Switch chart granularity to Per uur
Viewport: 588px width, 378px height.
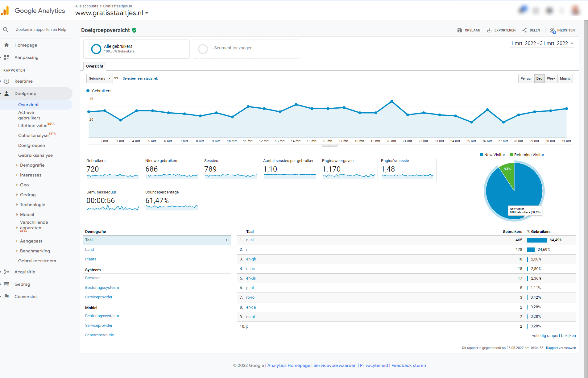point(526,78)
